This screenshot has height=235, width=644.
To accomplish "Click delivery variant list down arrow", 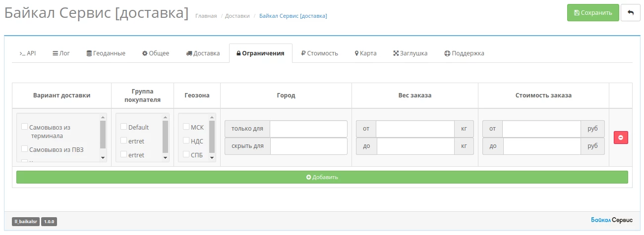I will click(x=103, y=158).
